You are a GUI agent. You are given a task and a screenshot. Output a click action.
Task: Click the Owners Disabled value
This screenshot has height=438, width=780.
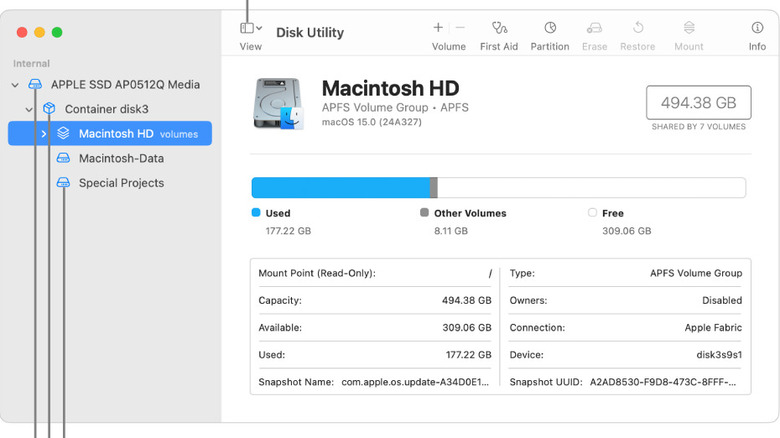point(722,301)
